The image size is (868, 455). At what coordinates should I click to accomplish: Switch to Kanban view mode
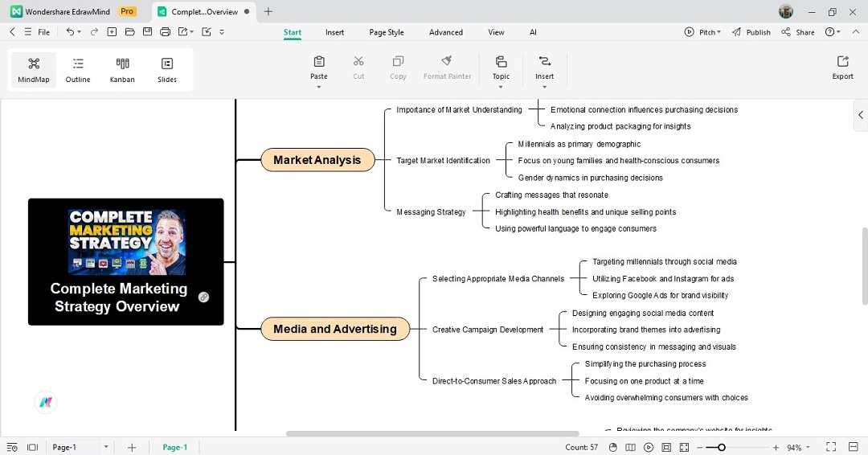[122, 70]
